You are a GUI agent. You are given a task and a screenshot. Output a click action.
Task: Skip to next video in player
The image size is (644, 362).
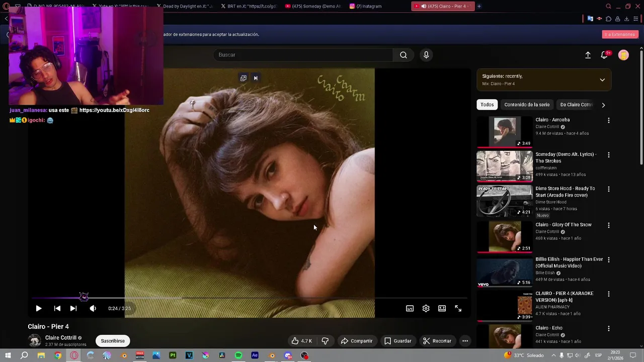[x=73, y=308]
